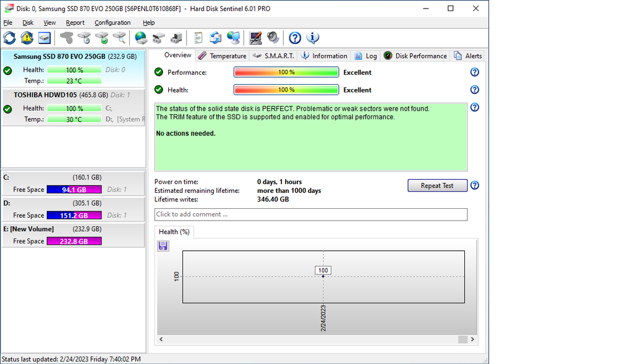Screen dimensions: 633x364
Task: Click the document report toolbar icon
Action: click(198, 38)
